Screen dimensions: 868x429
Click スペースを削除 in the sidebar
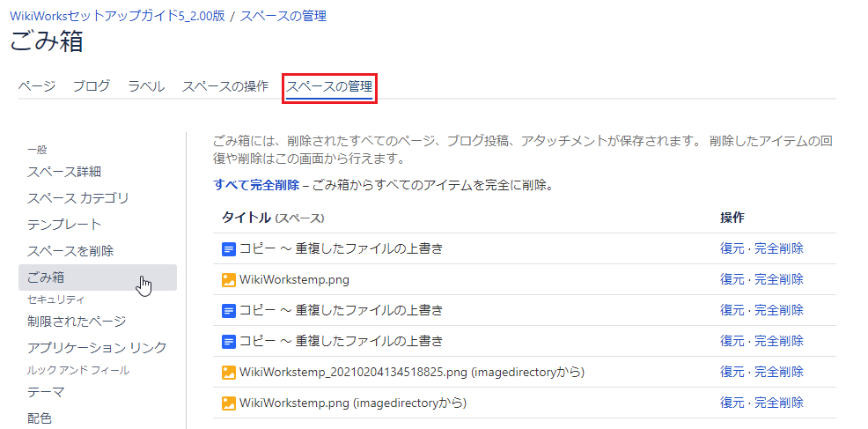pyautogui.click(x=70, y=251)
